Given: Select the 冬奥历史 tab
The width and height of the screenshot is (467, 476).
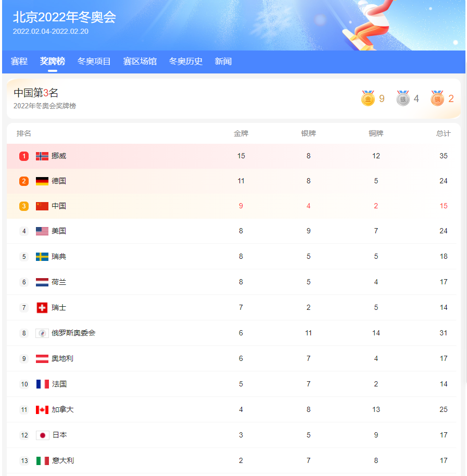Looking at the screenshot, I should [186, 61].
